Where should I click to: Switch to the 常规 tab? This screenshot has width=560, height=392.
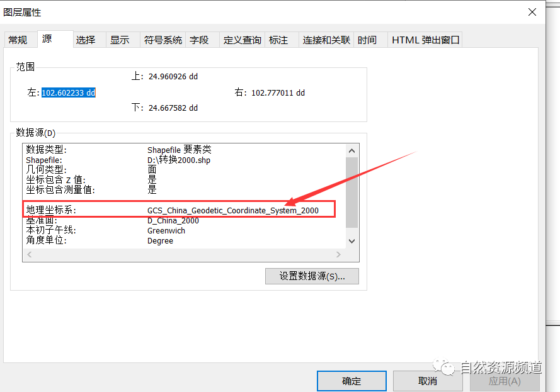coord(20,39)
